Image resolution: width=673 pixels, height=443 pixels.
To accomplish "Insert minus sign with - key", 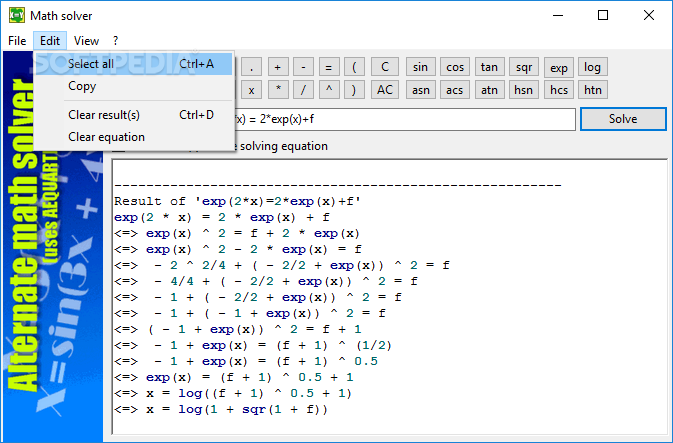I will pyautogui.click(x=303, y=67).
